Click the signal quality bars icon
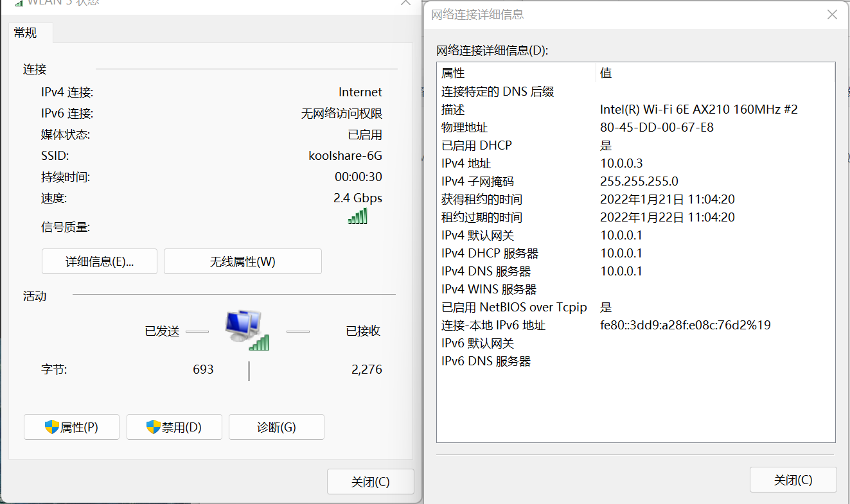The image size is (850, 504). tap(358, 216)
